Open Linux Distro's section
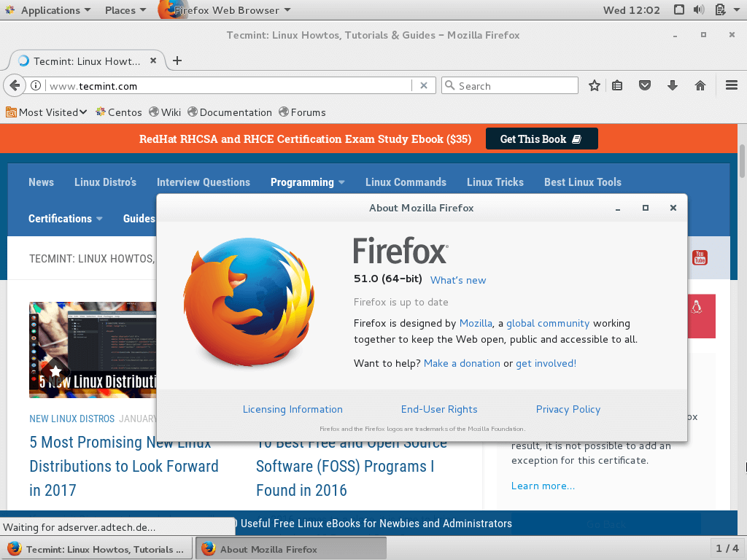Image resolution: width=747 pixels, height=560 pixels. (105, 182)
